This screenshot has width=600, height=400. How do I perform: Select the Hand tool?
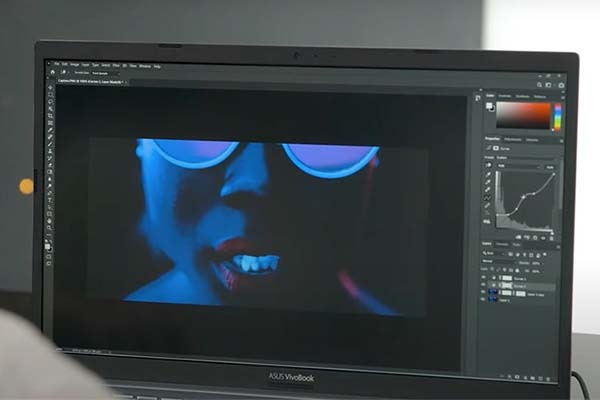[x=49, y=221]
